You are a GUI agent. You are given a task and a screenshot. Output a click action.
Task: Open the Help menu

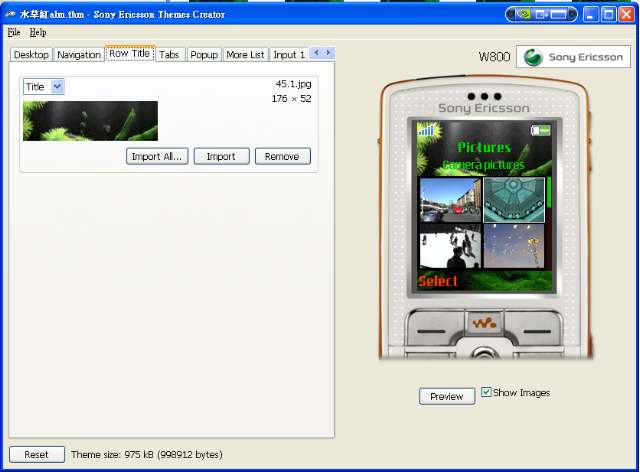click(x=38, y=32)
